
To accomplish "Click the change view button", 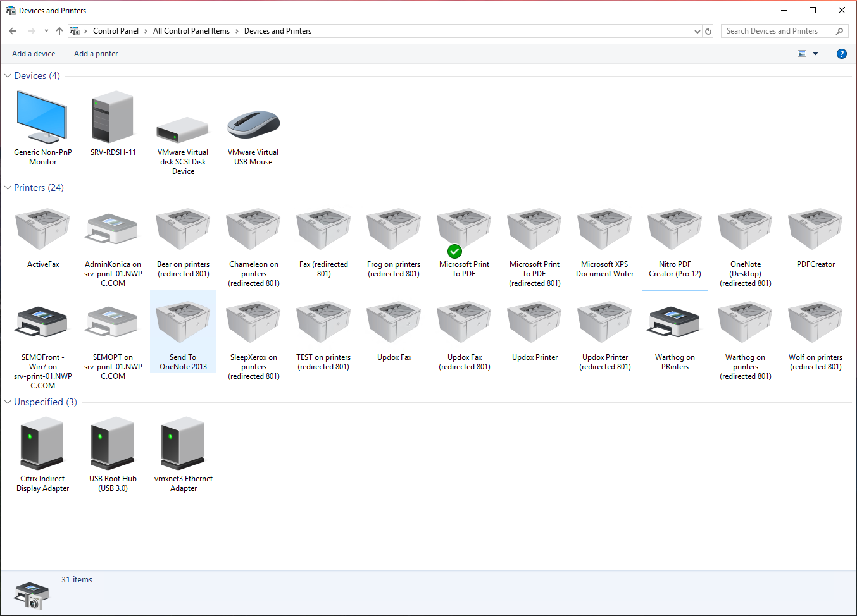I will pos(802,54).
